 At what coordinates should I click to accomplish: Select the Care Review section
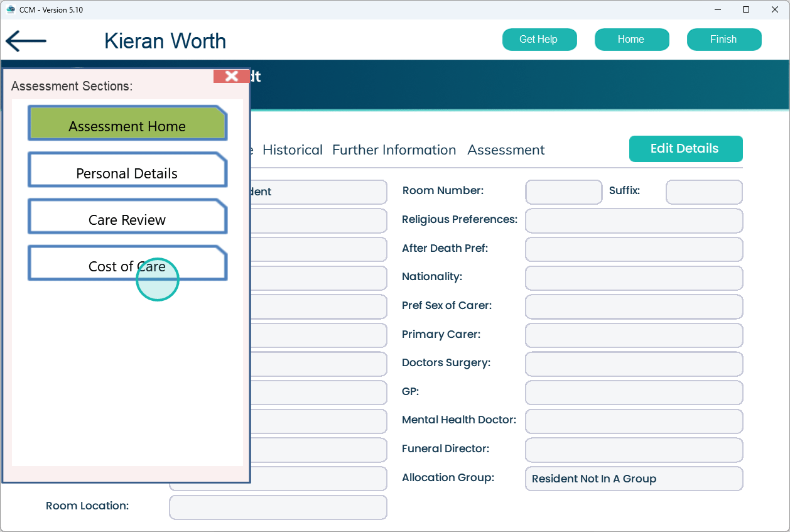pos(127,216)
